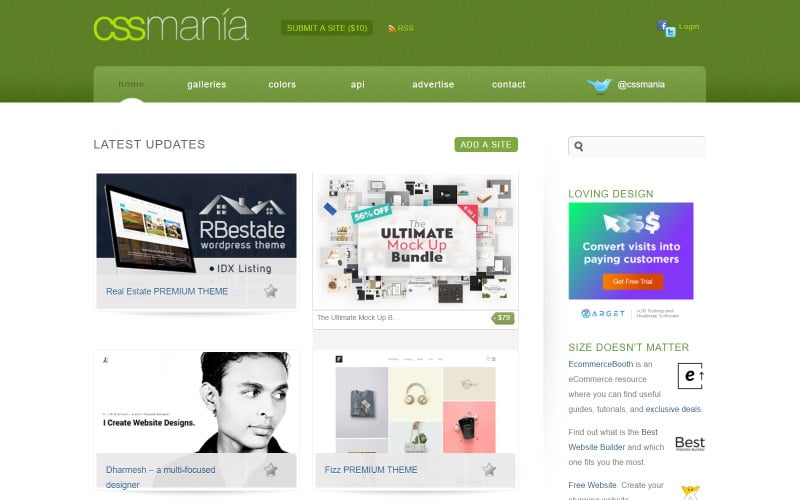Star the Fizz PREMIUM THEME entry
The width and height of the screenshot is (800, 500).
pos(489,469)
